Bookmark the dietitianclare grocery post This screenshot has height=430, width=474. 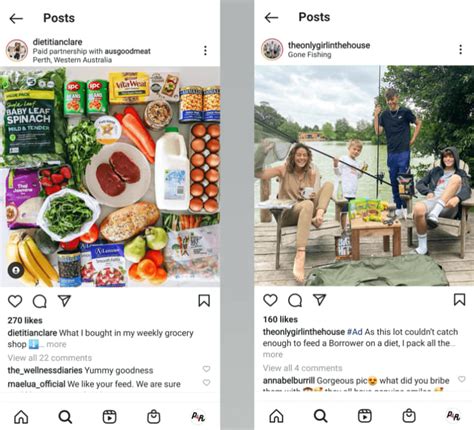pos(204,301)
